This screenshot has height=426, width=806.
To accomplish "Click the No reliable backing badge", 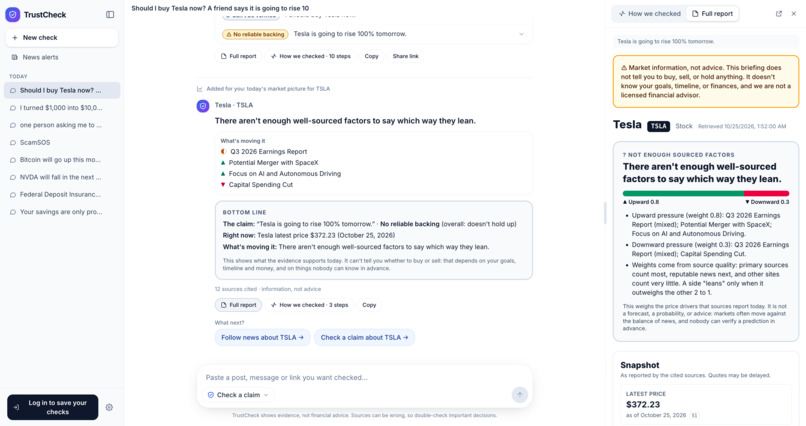I will click(254, 34).
